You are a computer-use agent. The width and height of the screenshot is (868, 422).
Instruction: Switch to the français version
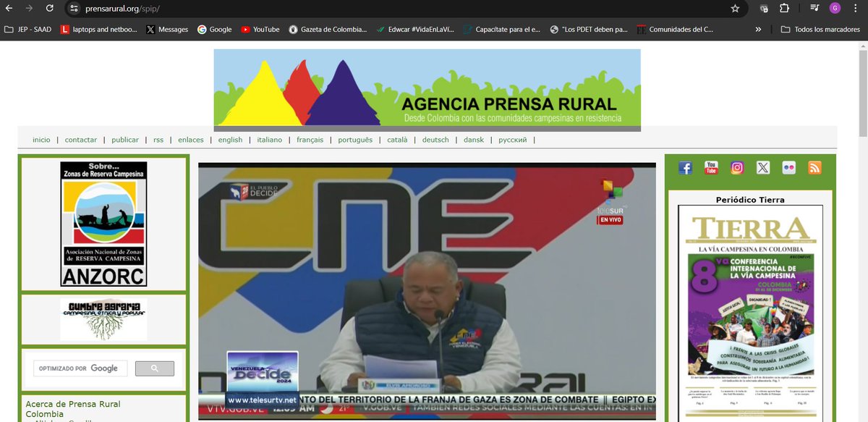(310, 140)
